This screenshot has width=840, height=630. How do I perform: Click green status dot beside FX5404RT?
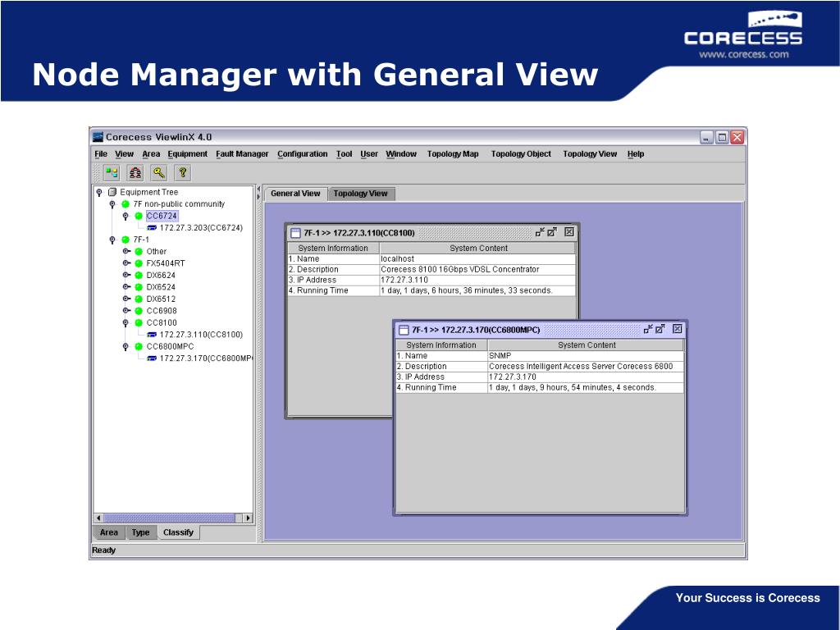tap(139, 263)
